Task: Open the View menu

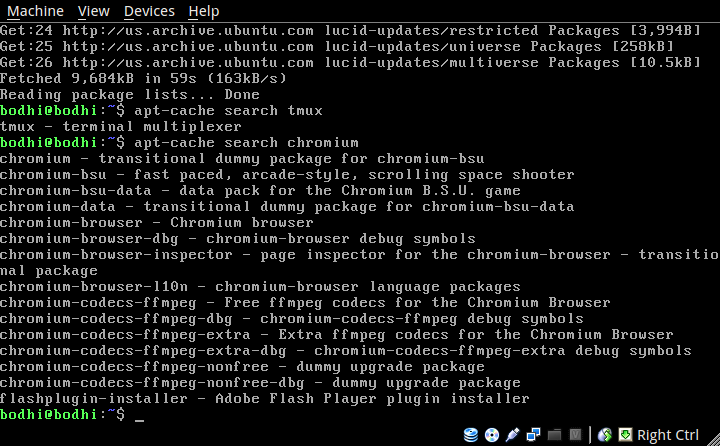Action: point(94,11)
